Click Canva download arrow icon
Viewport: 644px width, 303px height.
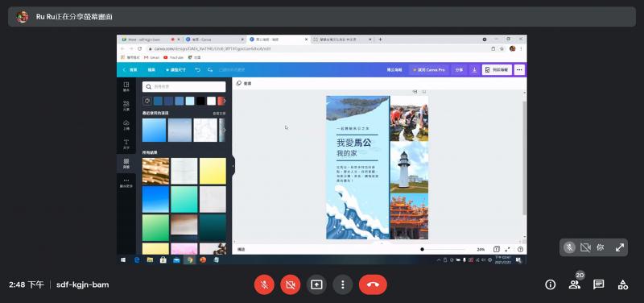474,70
